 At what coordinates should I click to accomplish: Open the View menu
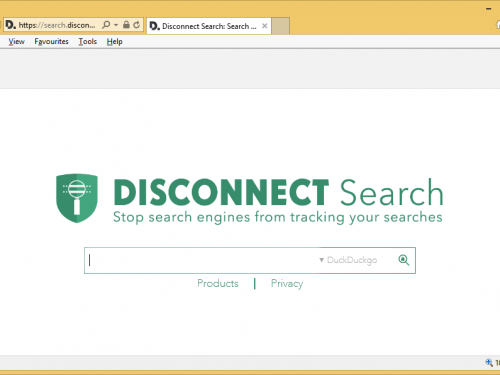17,42
